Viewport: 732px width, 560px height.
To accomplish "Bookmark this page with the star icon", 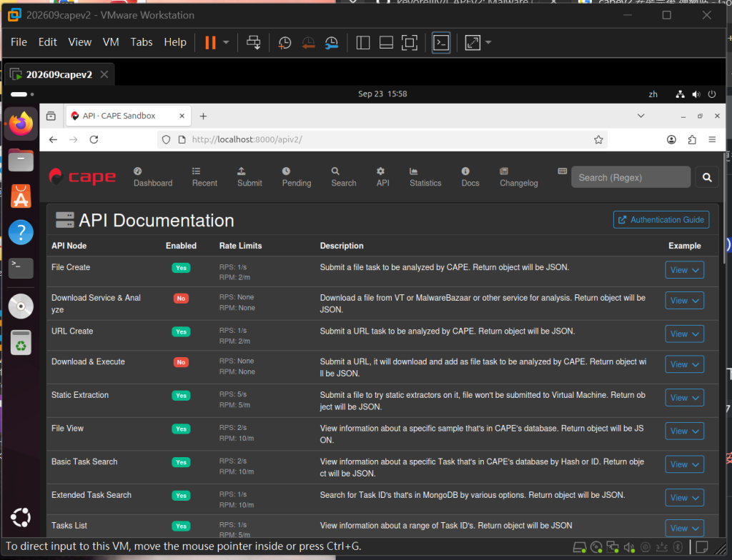I will pyautogui.click(x=598, y=139).
